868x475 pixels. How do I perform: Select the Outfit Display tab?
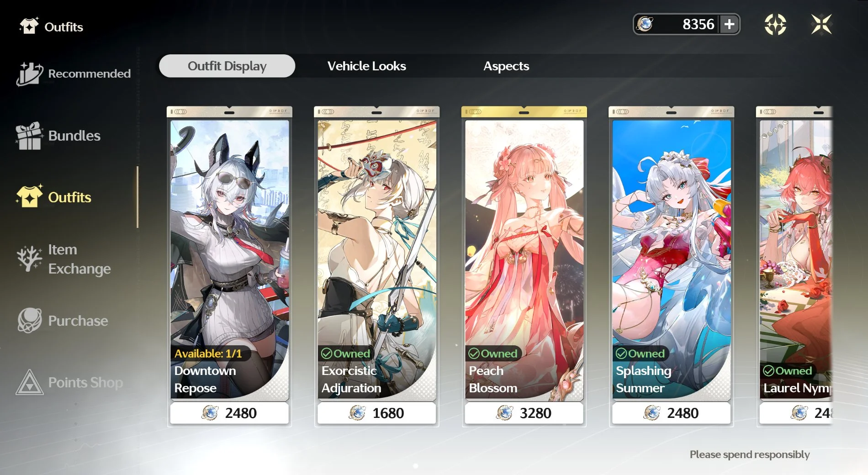(227, 66)
